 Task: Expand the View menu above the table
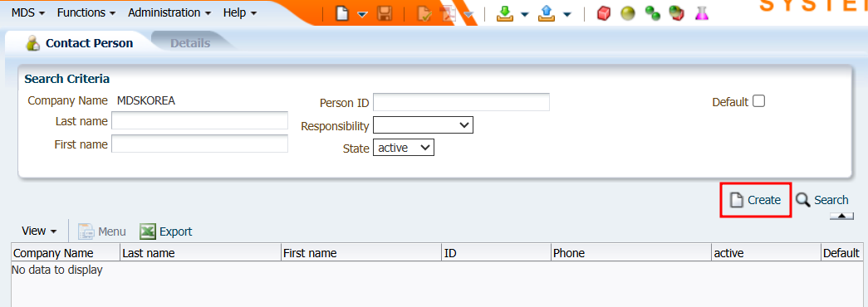(x=39, y=231)
